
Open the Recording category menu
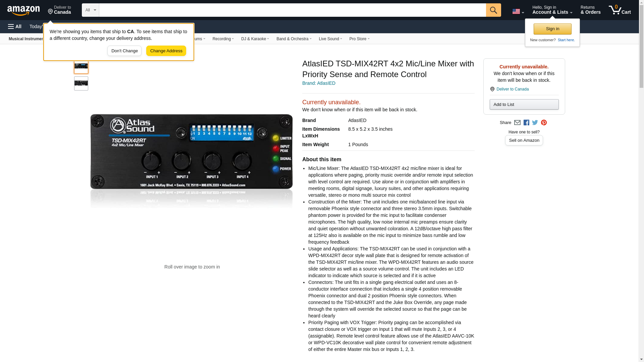click(x=223, y=39)
